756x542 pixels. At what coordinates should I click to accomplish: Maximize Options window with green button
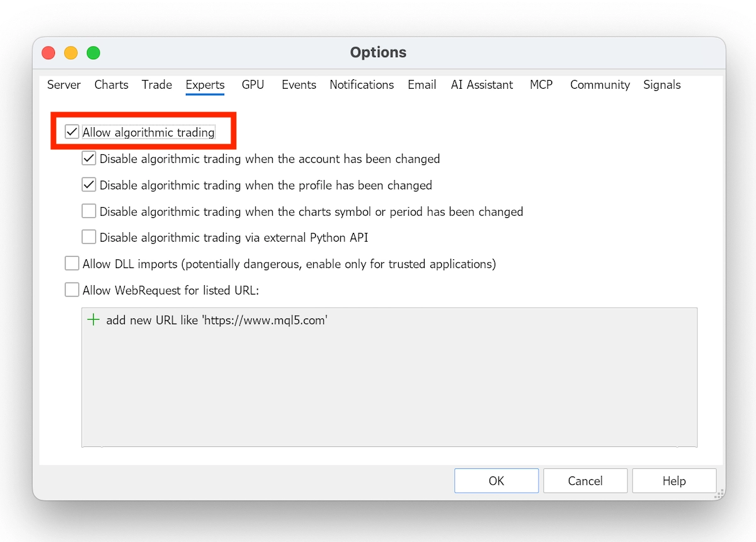pyautogui.click(x=93, y=53)
